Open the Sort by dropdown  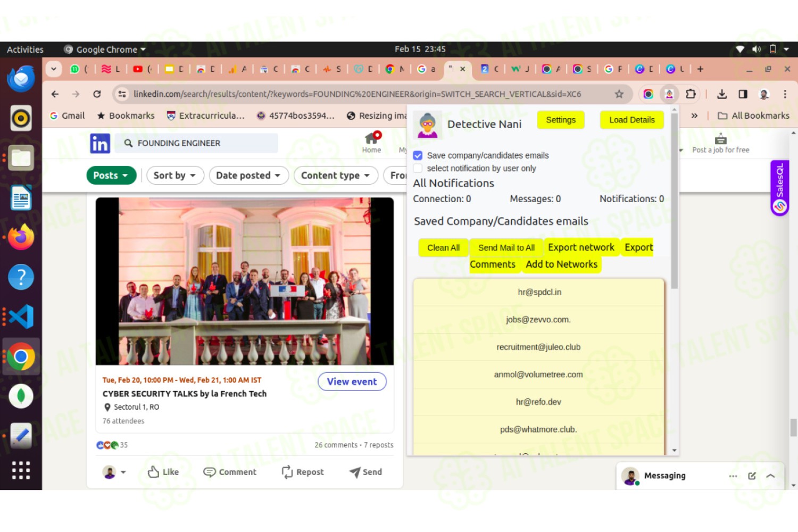tap(175, 176)
